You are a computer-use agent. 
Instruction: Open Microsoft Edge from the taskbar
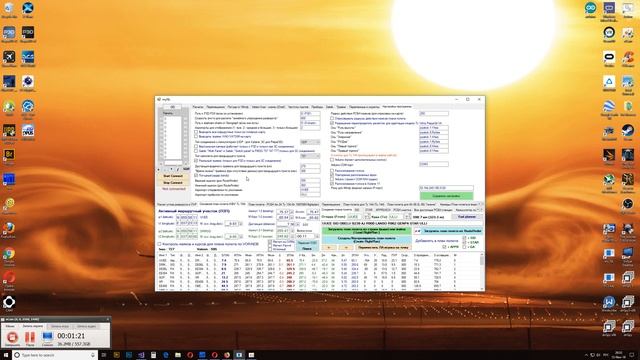point(165,355)
